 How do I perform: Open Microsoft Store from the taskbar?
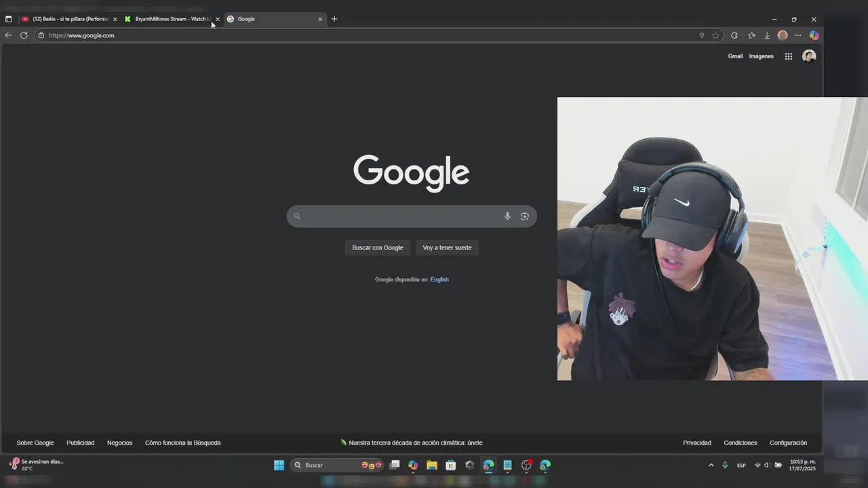[x=451, y=465]
